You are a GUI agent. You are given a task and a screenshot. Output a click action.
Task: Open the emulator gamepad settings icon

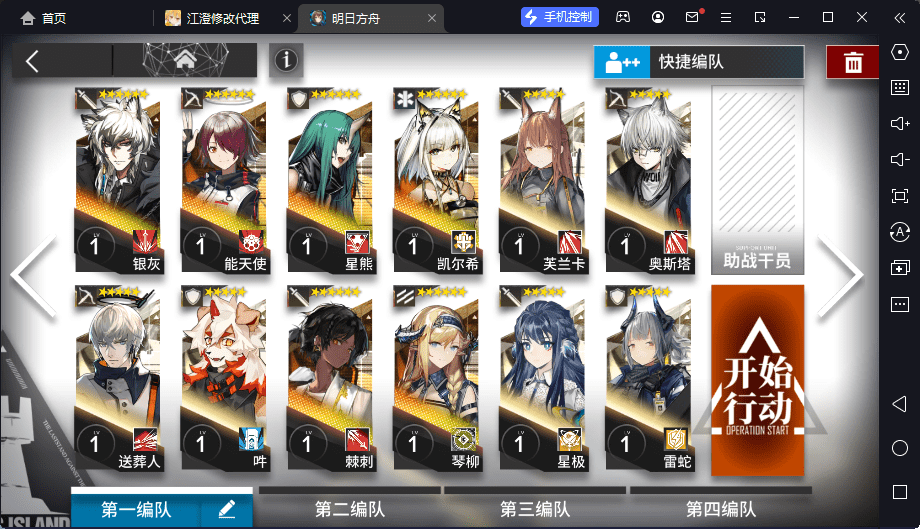[x=623, y=17]
